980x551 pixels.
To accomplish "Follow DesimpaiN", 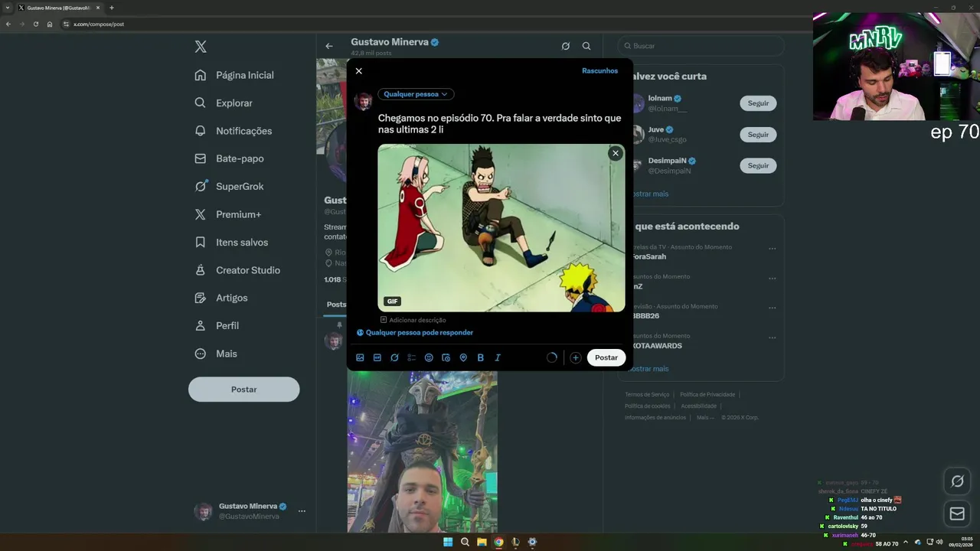I will tap(758, 165).
